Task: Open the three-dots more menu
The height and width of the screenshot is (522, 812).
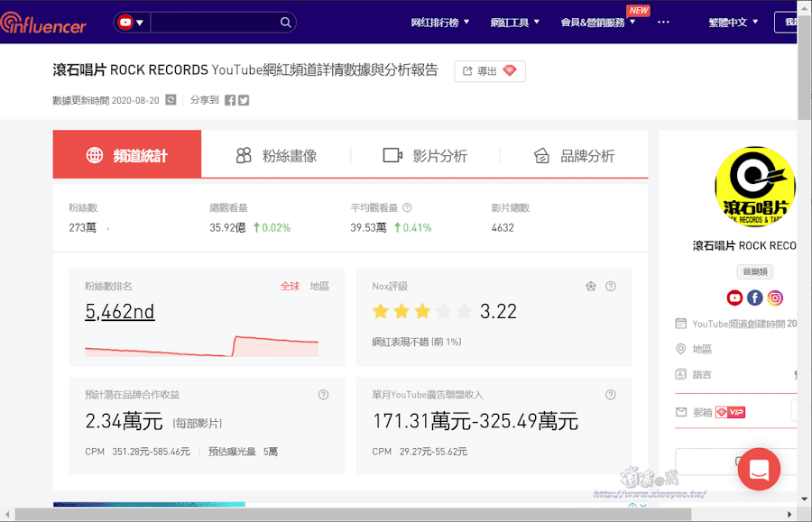Action: 663,23
